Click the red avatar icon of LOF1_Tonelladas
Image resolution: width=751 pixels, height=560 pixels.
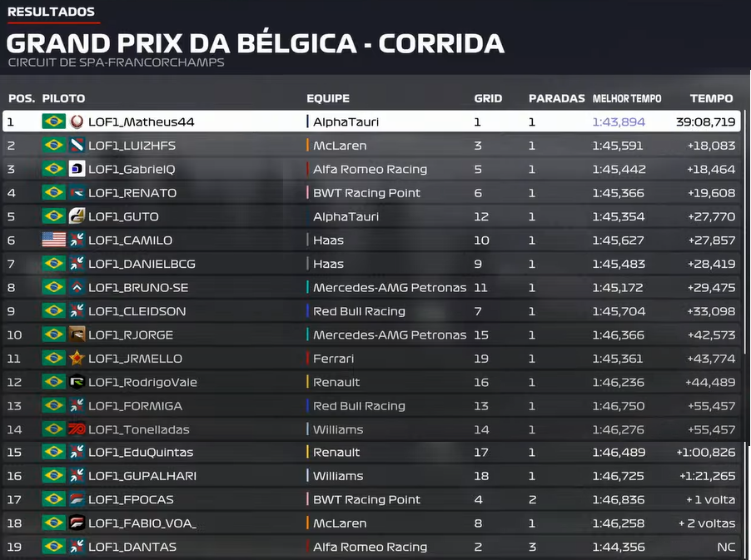tap(77, 429)
